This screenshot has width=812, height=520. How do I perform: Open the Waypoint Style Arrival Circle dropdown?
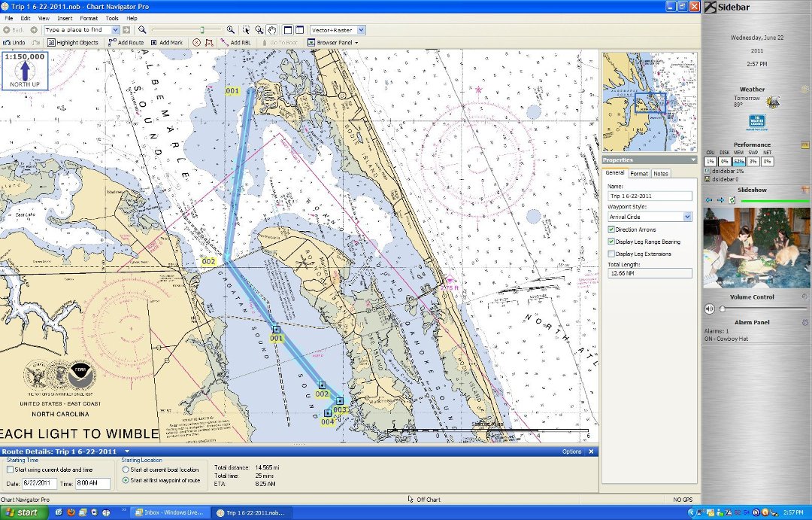[x=687, y=217]
